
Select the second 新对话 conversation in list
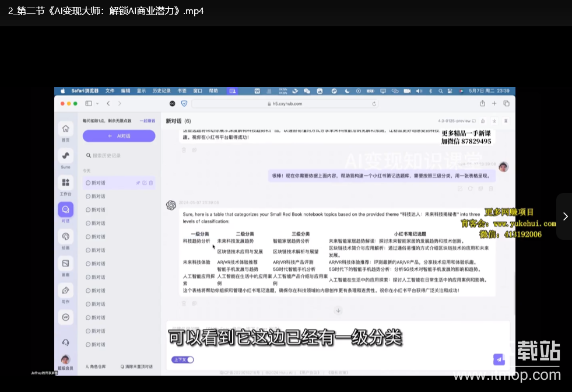pos(119,197)
